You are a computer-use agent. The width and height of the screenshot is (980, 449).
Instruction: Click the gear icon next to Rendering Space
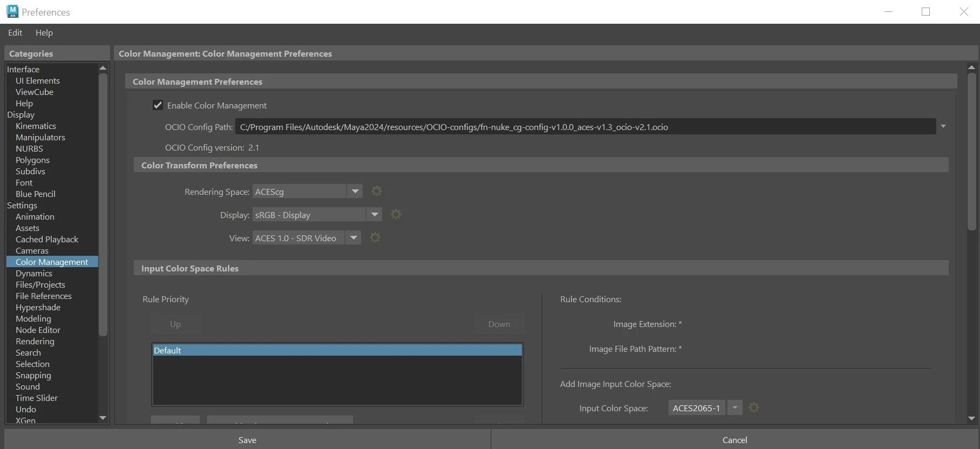377,191
